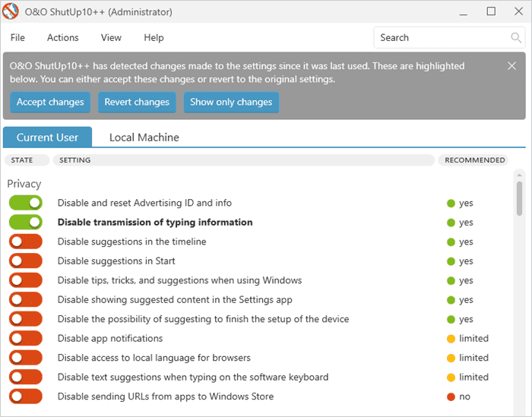Open the File menu
This screenshot has width=532, height=417.
pos(17,38)
